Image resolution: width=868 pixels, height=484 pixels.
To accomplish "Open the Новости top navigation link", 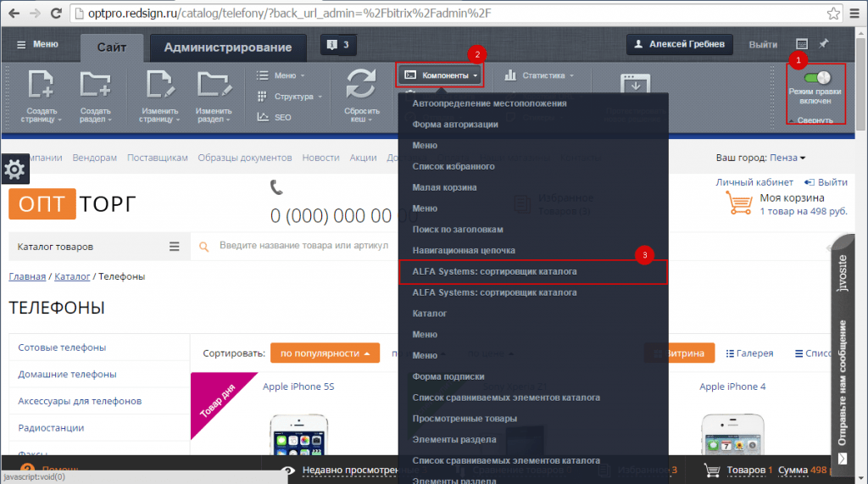I will pyautogui.click(x=320, y=158).
